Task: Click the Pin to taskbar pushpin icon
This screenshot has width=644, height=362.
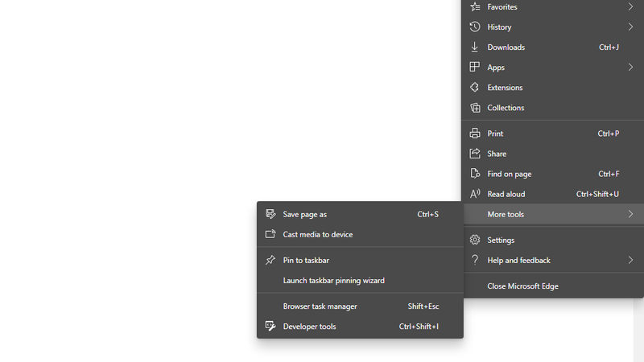Action: [270, 260]
